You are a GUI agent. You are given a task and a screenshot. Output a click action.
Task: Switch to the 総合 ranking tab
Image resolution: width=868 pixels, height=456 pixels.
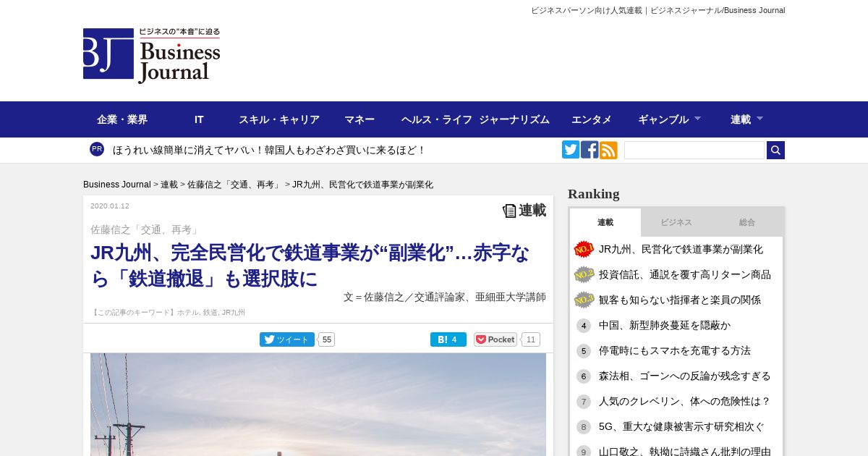747,222
